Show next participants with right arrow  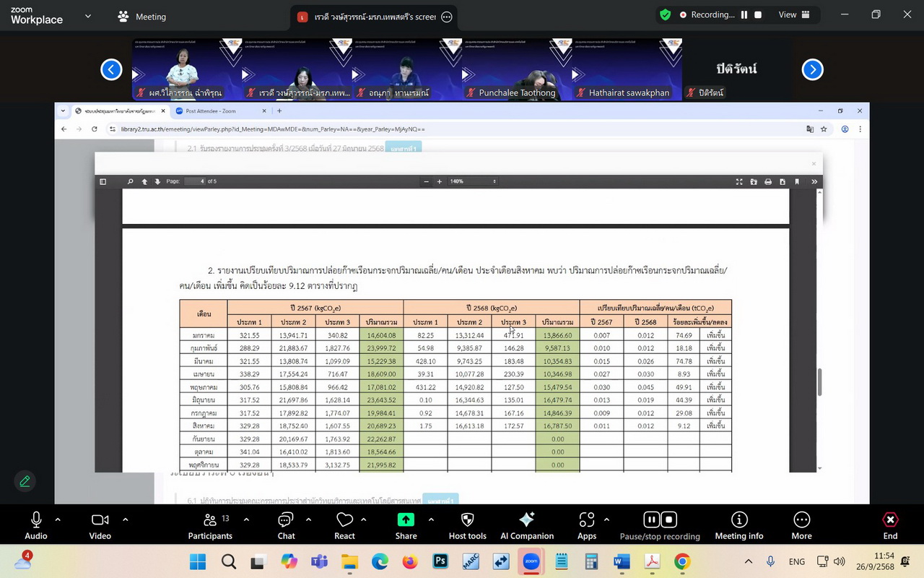(x=812, y=69)
